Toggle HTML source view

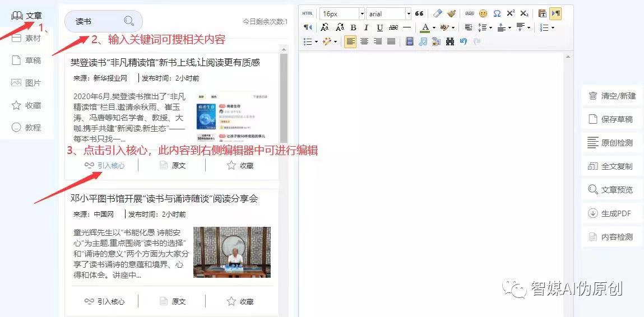tap(307, 13)
